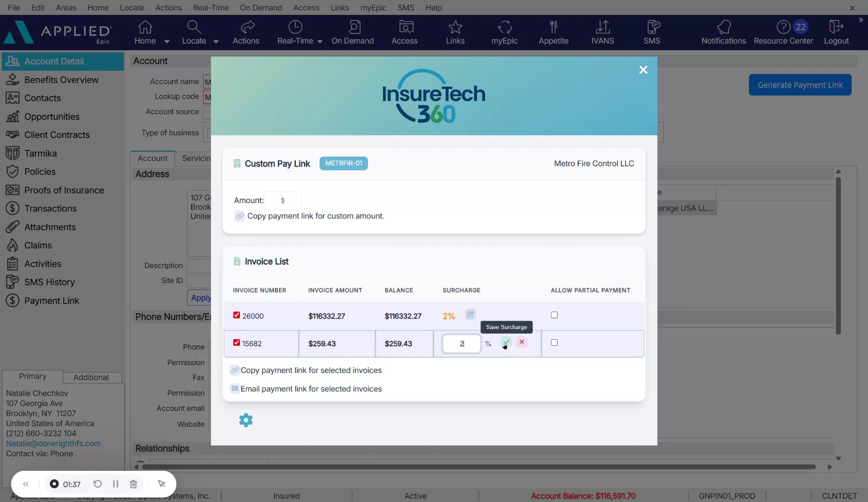868x502 pixels.
Task: Uncheck invoice 15682 in the list
Action: [236, 342]
